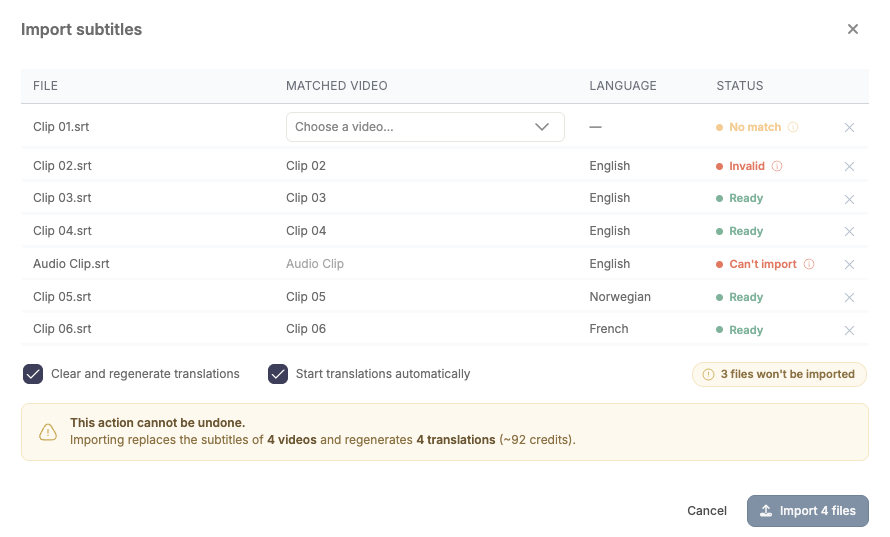Click the Norwegian language cell

click(620, 297)
